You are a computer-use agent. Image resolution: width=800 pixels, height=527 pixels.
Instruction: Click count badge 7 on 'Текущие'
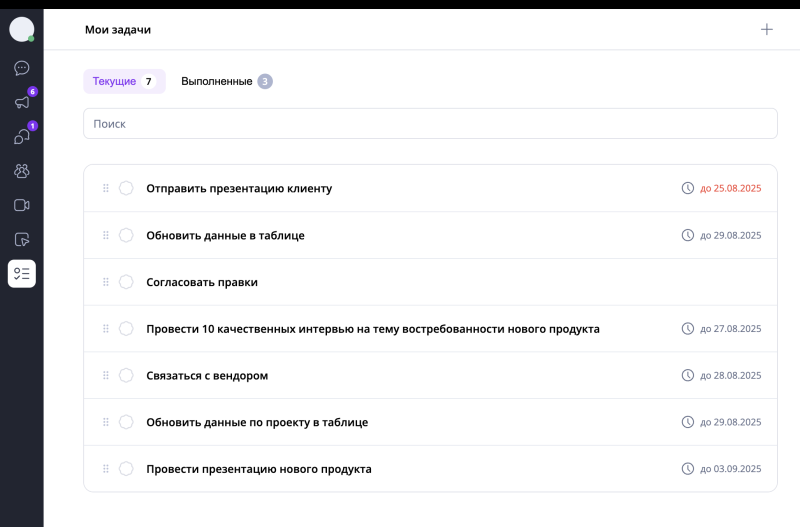tap(148, 81)
